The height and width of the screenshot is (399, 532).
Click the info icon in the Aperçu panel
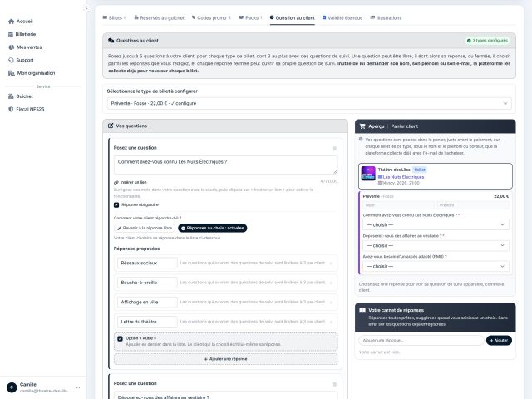[361, 139]
